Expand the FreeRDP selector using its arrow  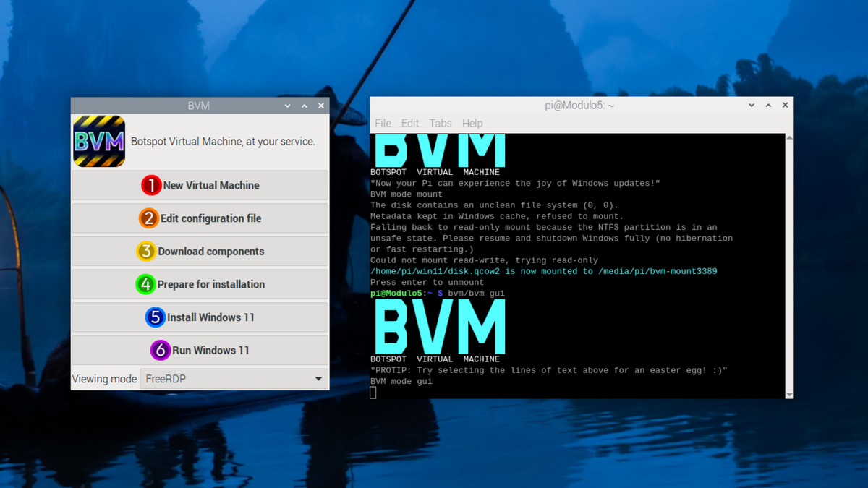[318, 378]
